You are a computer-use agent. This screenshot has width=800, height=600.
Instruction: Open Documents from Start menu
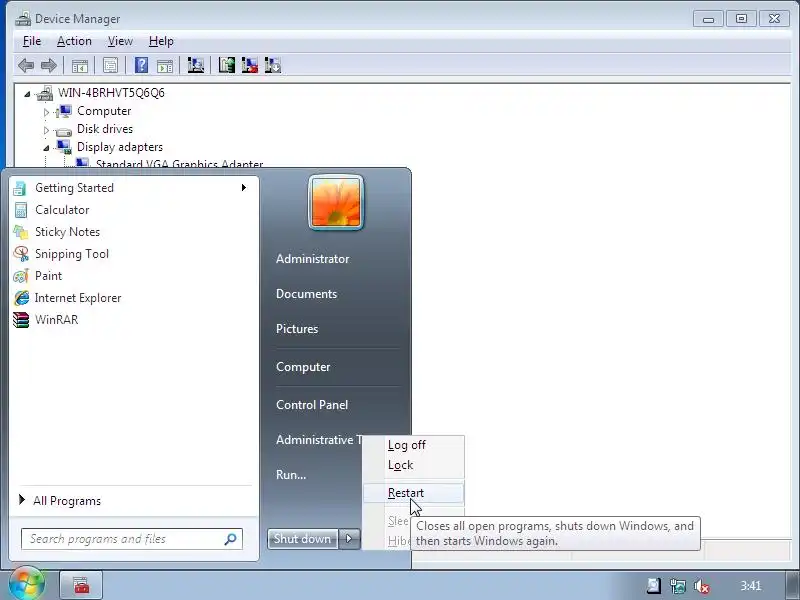tap(307, 294)
